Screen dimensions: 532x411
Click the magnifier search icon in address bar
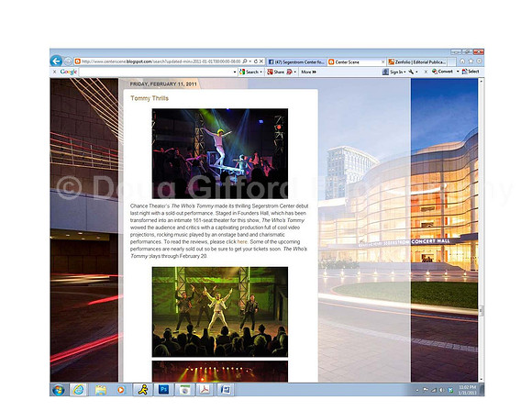point(245,61)
